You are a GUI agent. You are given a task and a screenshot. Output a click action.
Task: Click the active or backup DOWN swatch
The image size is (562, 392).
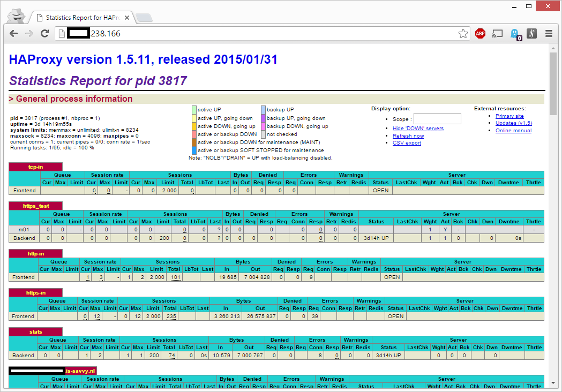pyautogui.click(x=194, y=134)
